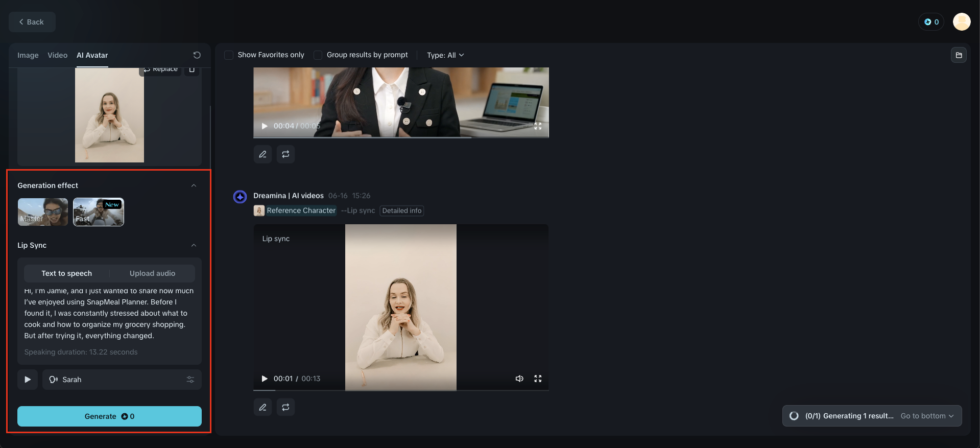Open the assets folder icon
This screenshot has height=448, width=980.
tap(959, 55)
